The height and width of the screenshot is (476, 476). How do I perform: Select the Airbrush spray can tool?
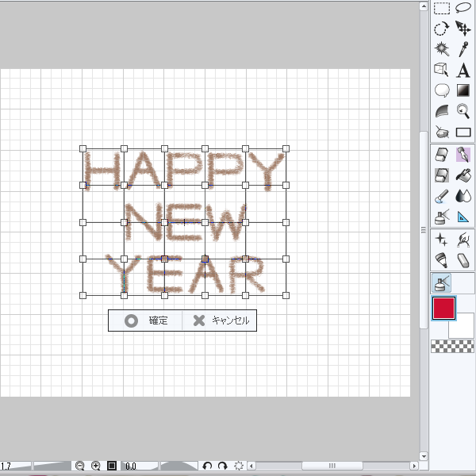(441, 217)
